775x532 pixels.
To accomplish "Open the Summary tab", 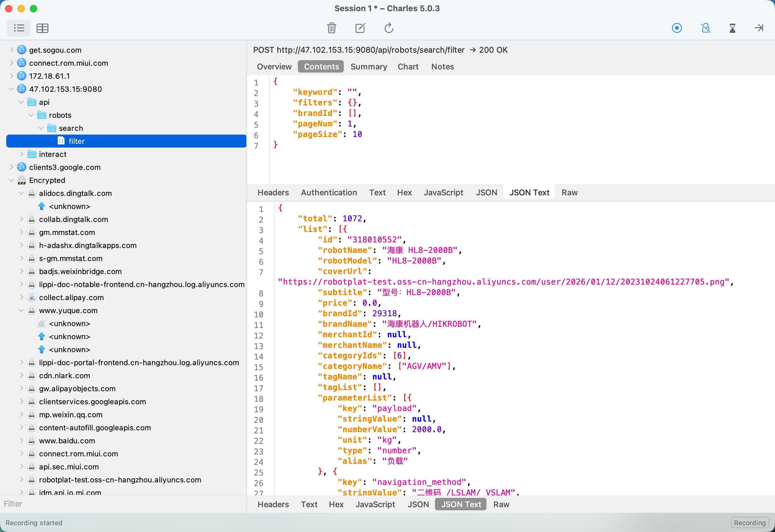I will click(369, 67).
